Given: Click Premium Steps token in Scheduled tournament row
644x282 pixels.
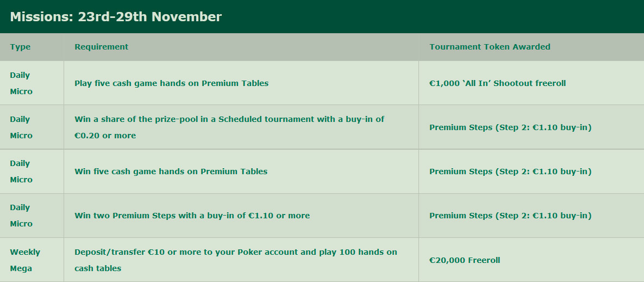Looking at the screenshot, I should click(510, 127).
